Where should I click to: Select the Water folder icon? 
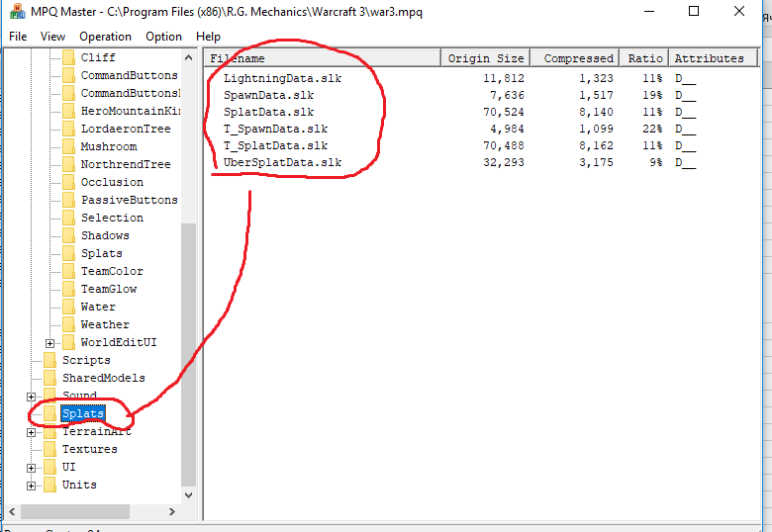click(69, 307)
